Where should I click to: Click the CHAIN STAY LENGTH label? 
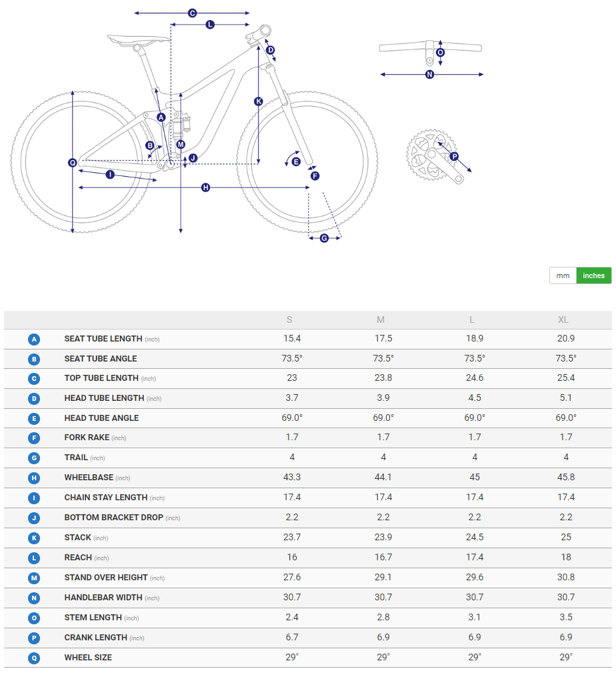(x=106, y=498)
